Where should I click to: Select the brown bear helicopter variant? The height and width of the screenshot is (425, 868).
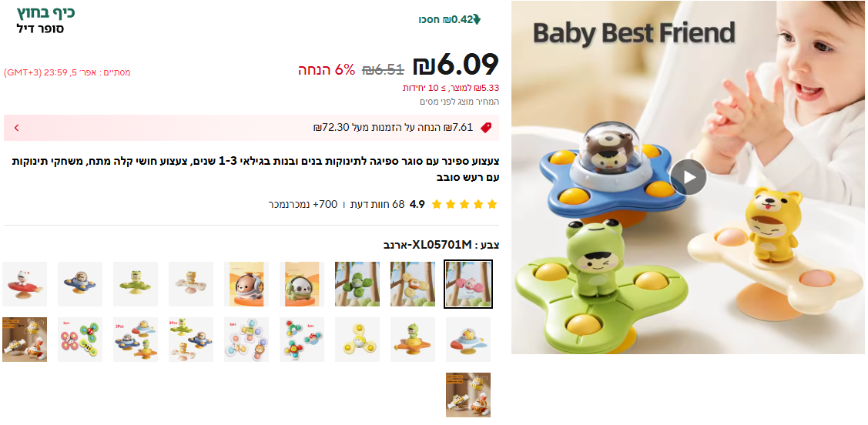point(246,284)
